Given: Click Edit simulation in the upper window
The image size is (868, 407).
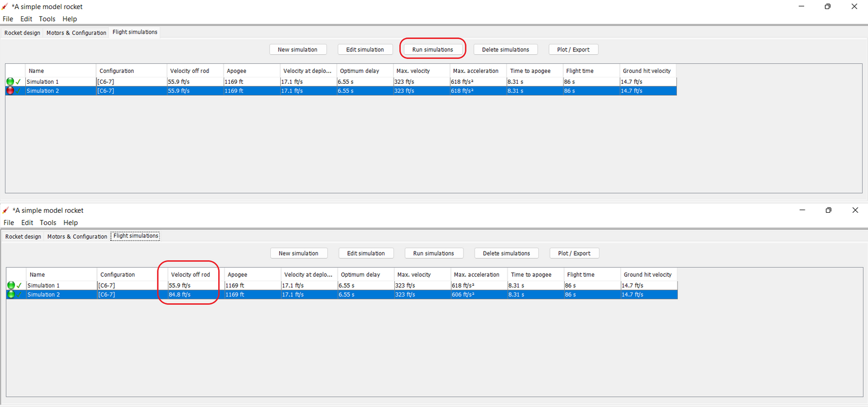Looking at the screenshot, I should point(365,49).
